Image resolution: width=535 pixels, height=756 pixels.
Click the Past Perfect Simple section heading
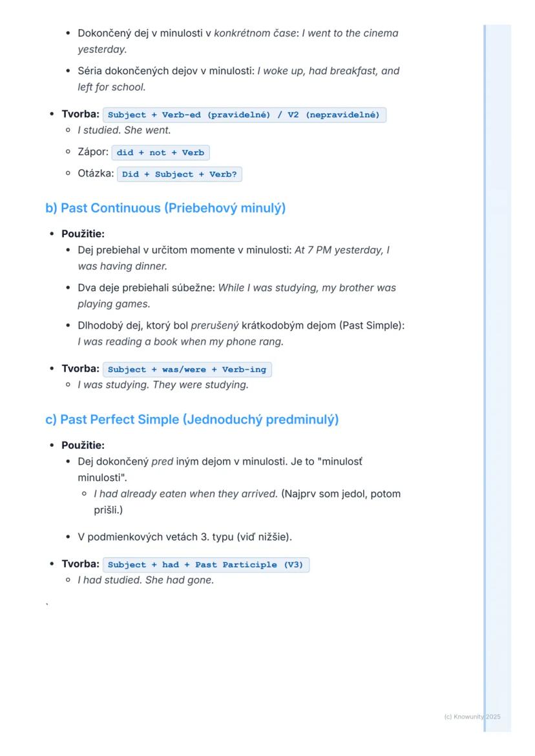pyautogui.click(x=192, y=420)
